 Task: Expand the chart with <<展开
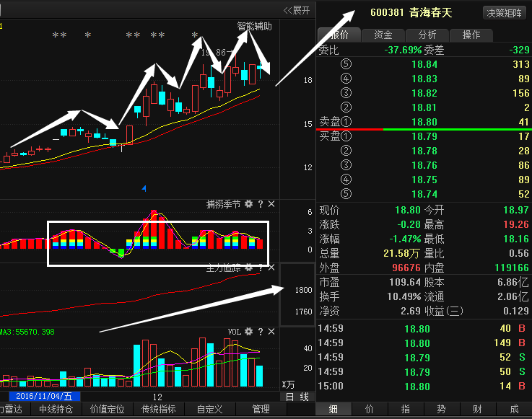[x=296, y=10]
